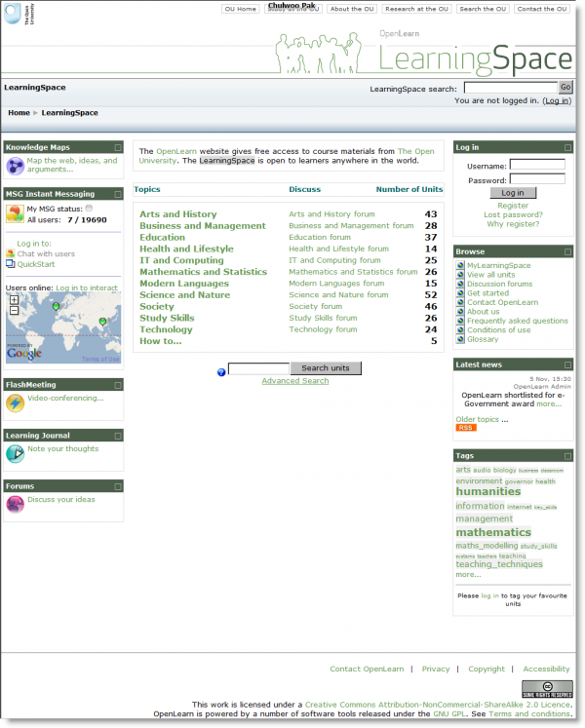Image resolution: width=585 pixels, height=728 pixels.
Task: Zoom in on the users online map
Action: coord(14,300)
